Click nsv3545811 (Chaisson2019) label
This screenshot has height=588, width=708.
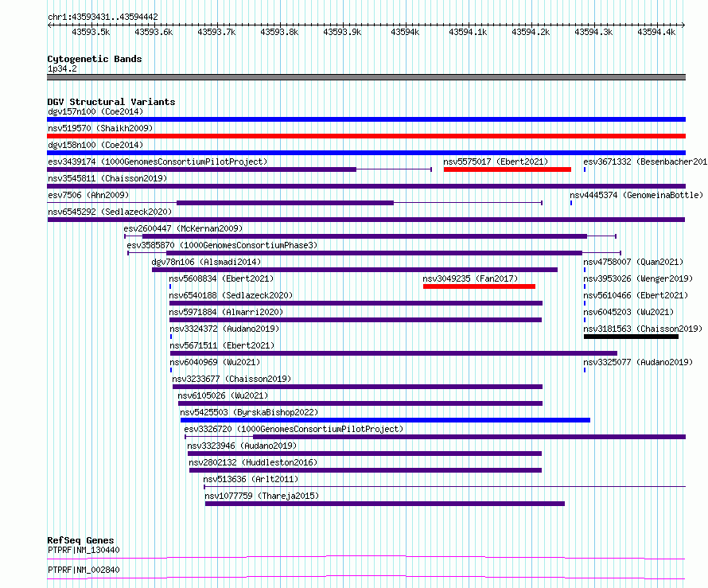coord(107,178)
